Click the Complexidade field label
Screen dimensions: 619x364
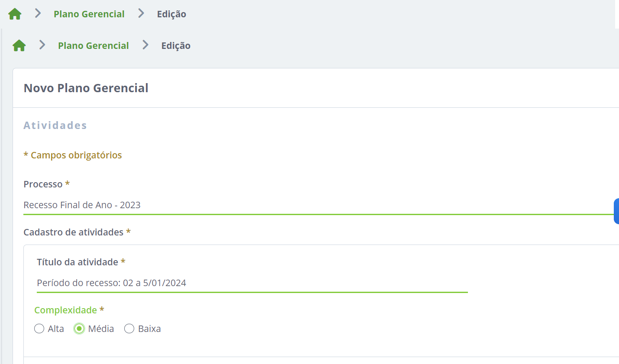click(x=65, y=310)
